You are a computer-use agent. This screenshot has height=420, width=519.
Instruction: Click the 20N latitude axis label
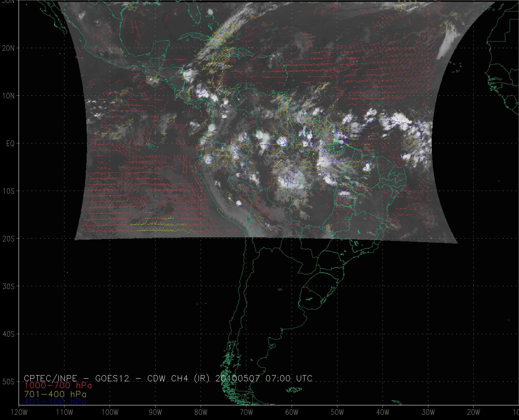[8, 48]
